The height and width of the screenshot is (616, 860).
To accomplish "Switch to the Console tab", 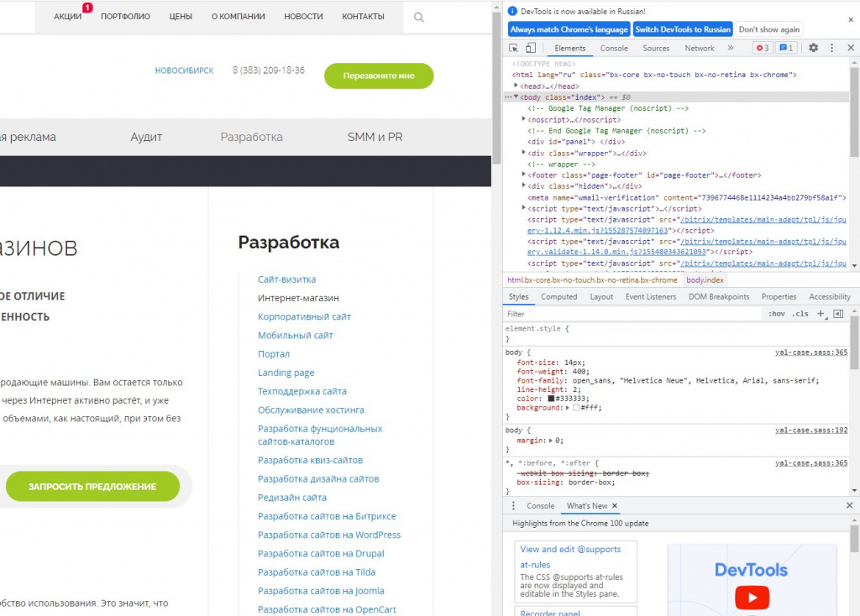I will click(x=614, y=48).
